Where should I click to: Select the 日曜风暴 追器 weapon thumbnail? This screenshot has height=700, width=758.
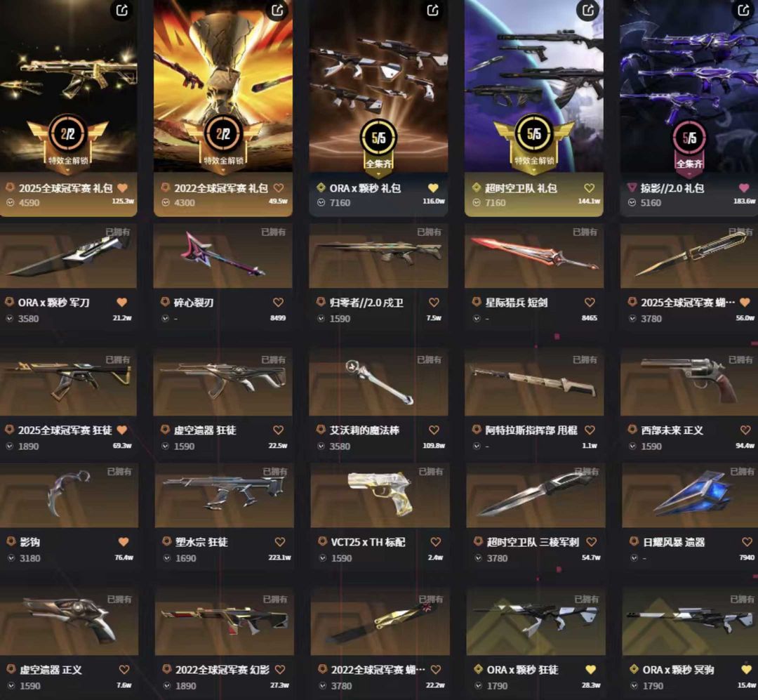(x=690, y=495)
